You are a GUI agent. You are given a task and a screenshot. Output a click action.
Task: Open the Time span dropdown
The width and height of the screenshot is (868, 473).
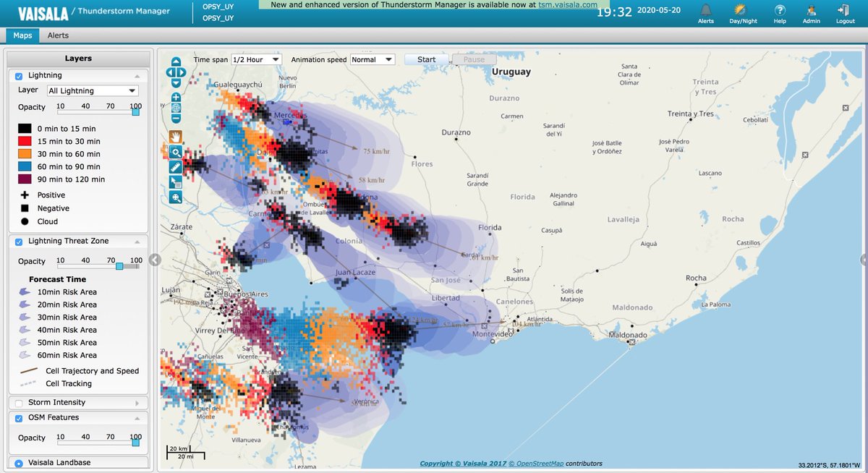pyautogui.click(x=255, y=59)
